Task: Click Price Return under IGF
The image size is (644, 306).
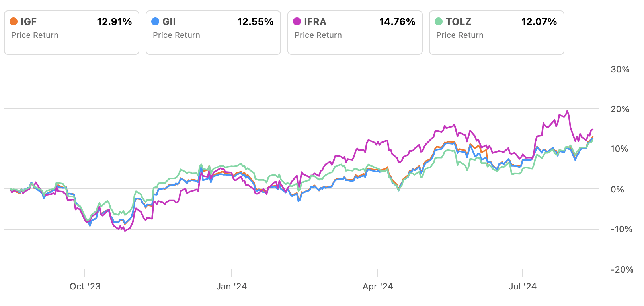Action: coord(35,35)
